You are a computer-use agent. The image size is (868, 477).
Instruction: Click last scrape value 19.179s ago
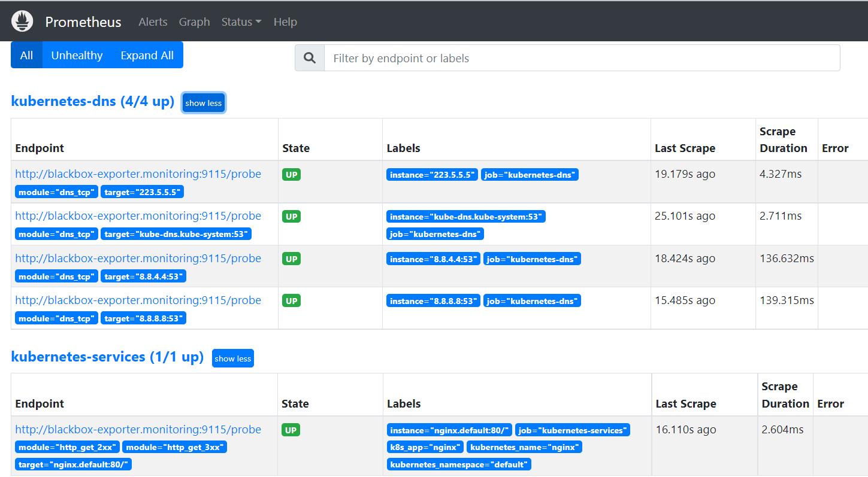[685, 174]
